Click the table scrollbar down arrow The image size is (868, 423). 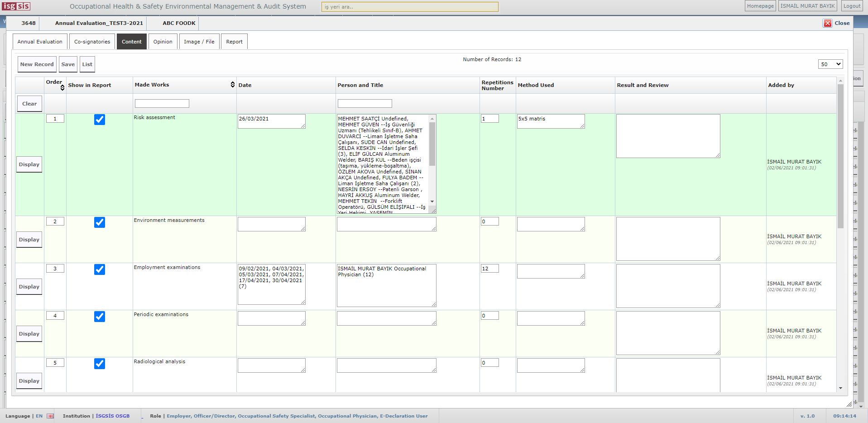[840, 388]
